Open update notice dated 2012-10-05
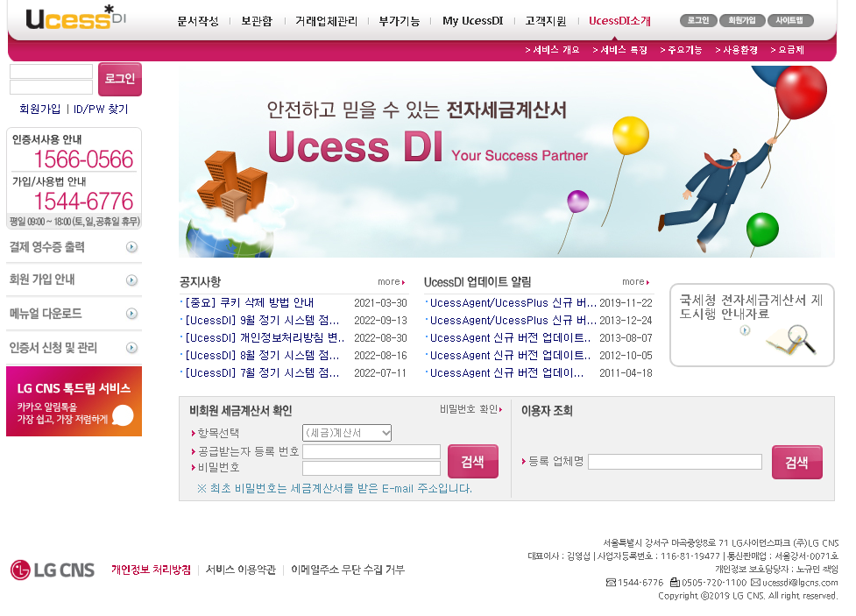This screenshot has height=616, width=856. [x=510, y=355]
